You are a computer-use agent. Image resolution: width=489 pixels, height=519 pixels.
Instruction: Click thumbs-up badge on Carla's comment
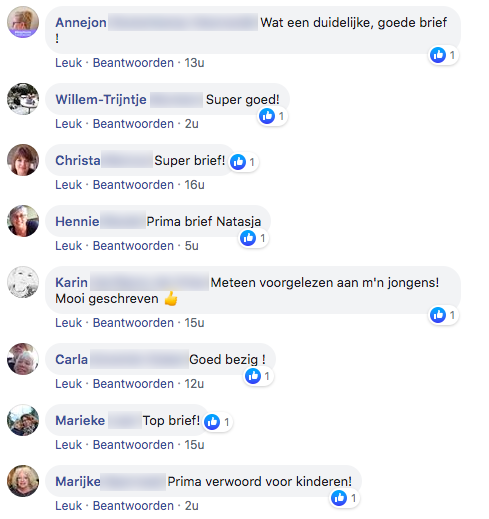pos(253,376)
